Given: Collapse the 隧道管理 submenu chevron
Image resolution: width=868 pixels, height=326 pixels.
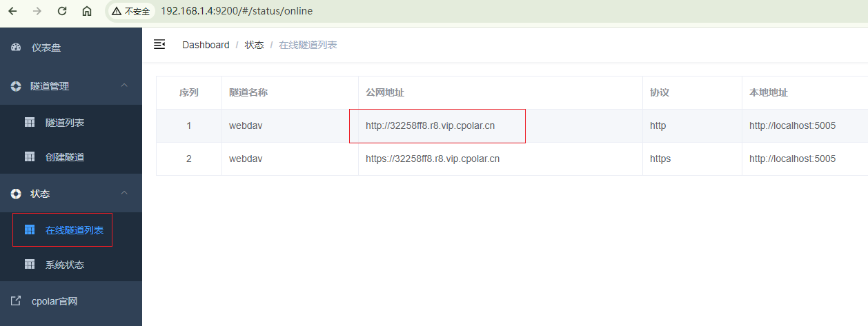Looking at the screenshot, I should (124, 85).
